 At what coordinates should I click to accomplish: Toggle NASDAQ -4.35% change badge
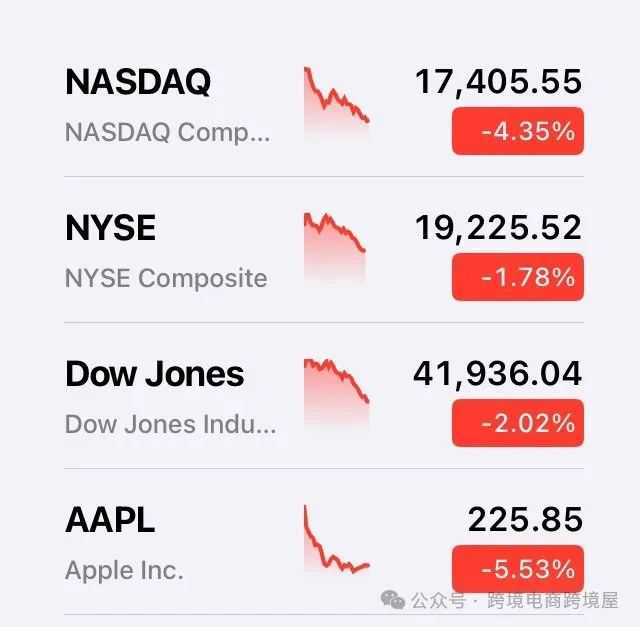pyautogui.click(x=517, y=131)
